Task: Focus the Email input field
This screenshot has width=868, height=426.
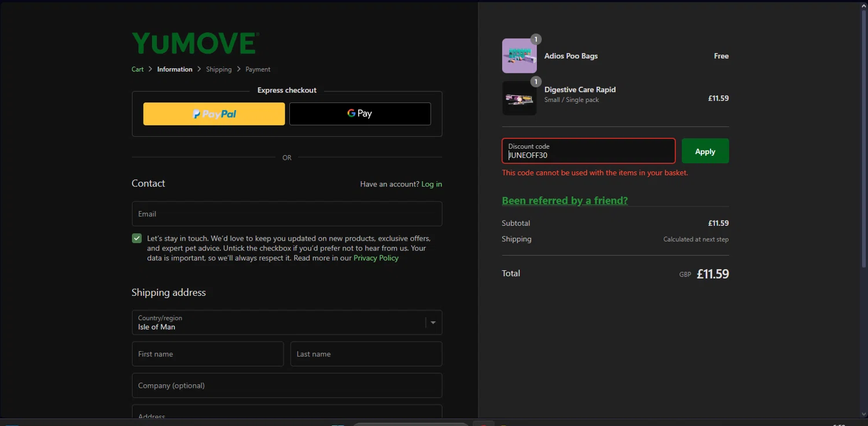Action: [287, 214]
